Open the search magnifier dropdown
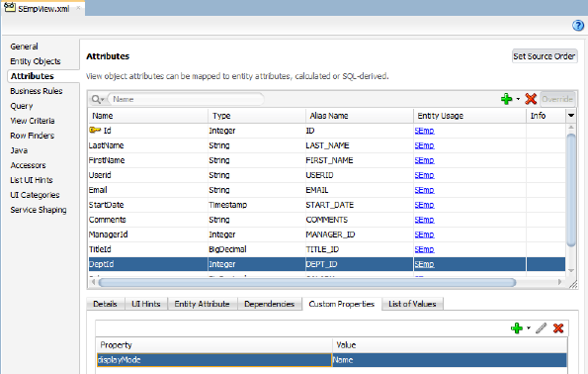The height and width of the screenshot is (374, 588). pos(98,99)
